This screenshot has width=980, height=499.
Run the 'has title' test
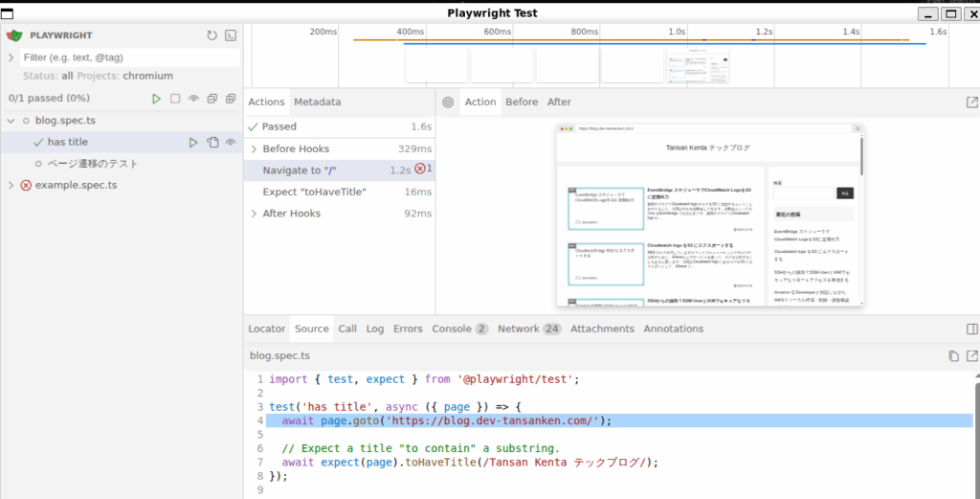click(x=193, y=143)
